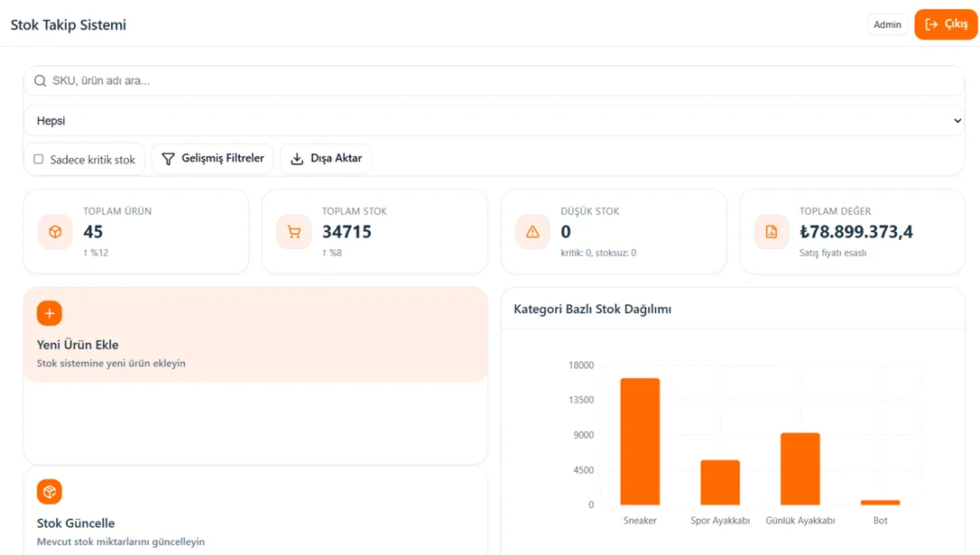Click the Mevcut stok miktarlarını güncelleyin text
This screenshot has width=980, height=555.
121,541
